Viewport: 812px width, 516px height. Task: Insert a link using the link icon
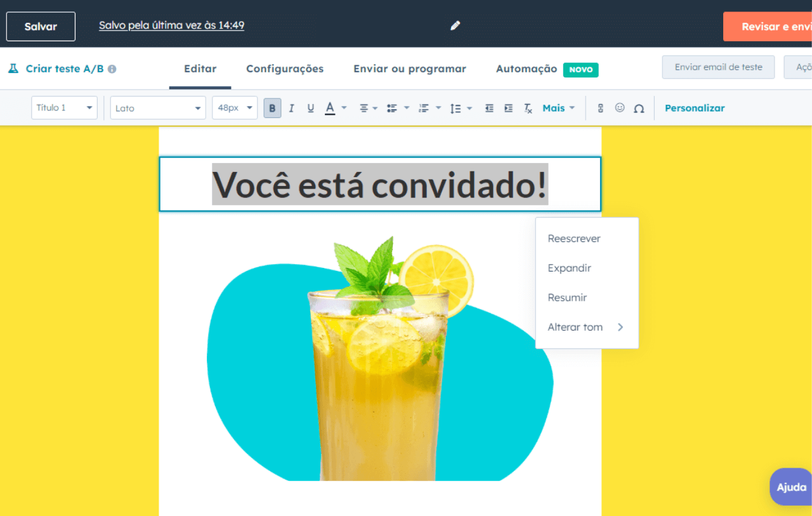pyautogui.click(x=600, y=108)
